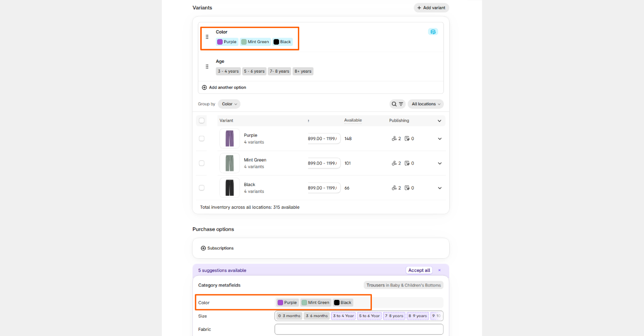
Task: Open the Black trousers thumbnail
Action: tap(230, 188)
